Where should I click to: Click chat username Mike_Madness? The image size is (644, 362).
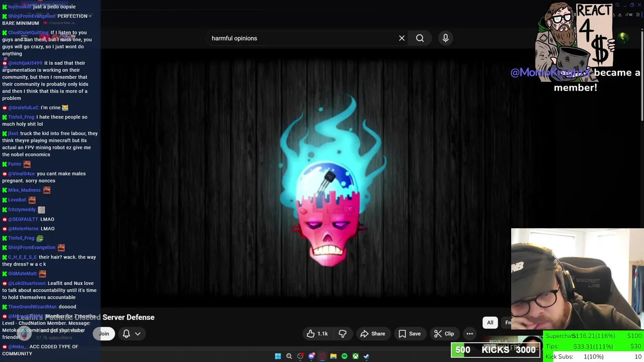tap(24, 190)
